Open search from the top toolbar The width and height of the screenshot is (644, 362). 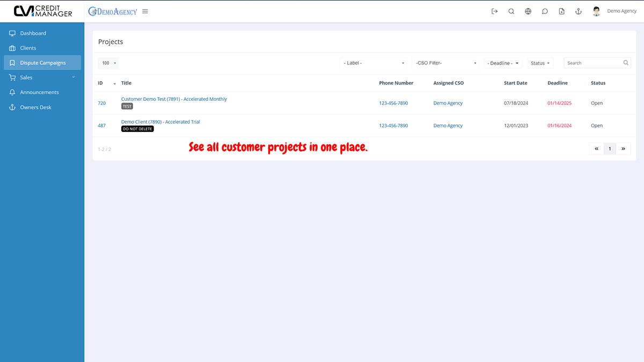pyautogui.click(x=511, y=11)
